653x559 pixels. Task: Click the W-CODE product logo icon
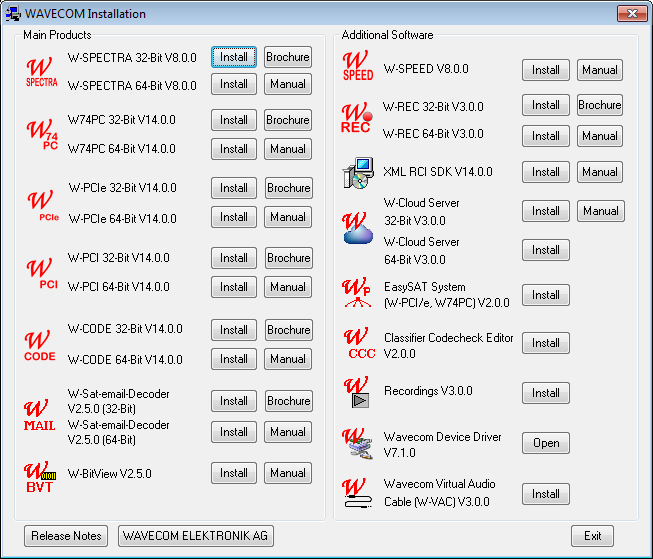40,343
